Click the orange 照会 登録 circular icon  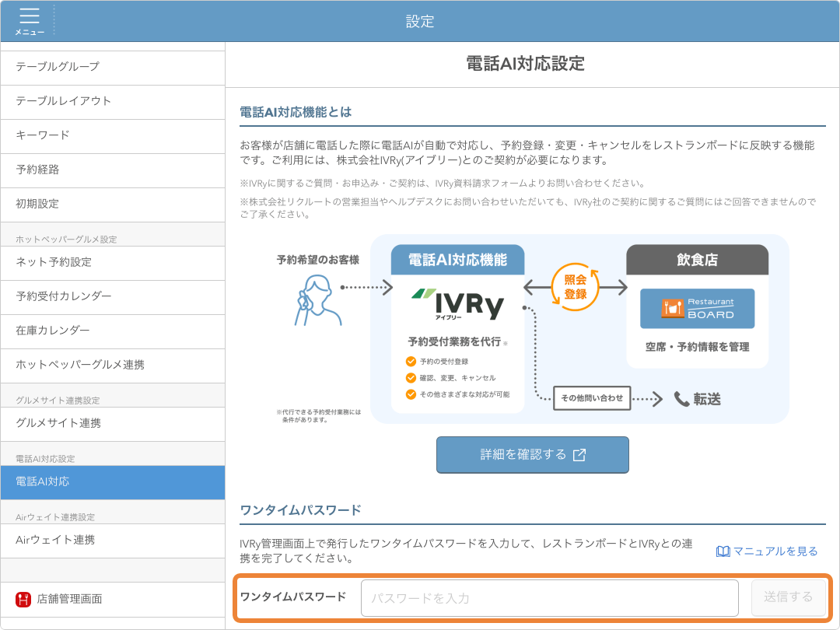pos(575,287)
